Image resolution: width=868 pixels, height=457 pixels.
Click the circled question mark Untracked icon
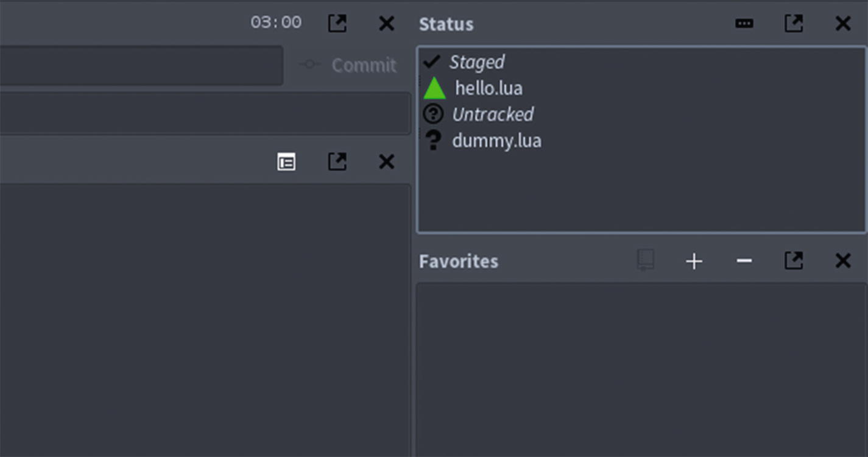[x=433, y=114]
